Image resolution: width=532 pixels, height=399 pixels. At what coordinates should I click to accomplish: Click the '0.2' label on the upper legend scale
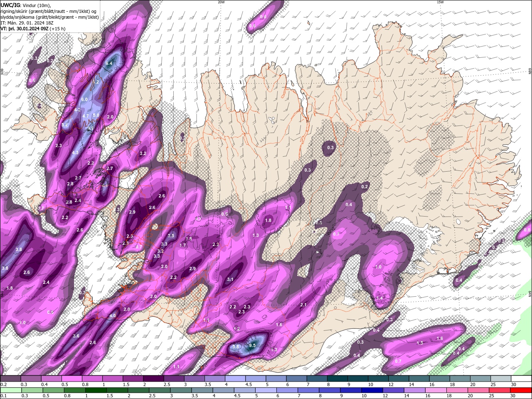click(3, 385)
